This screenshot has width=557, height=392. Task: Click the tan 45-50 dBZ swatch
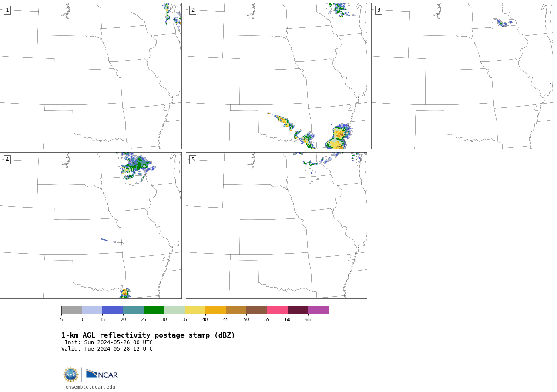(x=236, y=310)
